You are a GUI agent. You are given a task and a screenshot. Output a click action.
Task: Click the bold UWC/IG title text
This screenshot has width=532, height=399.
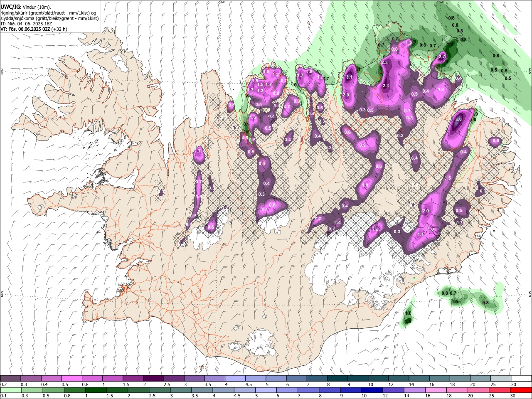coord(10,7)
